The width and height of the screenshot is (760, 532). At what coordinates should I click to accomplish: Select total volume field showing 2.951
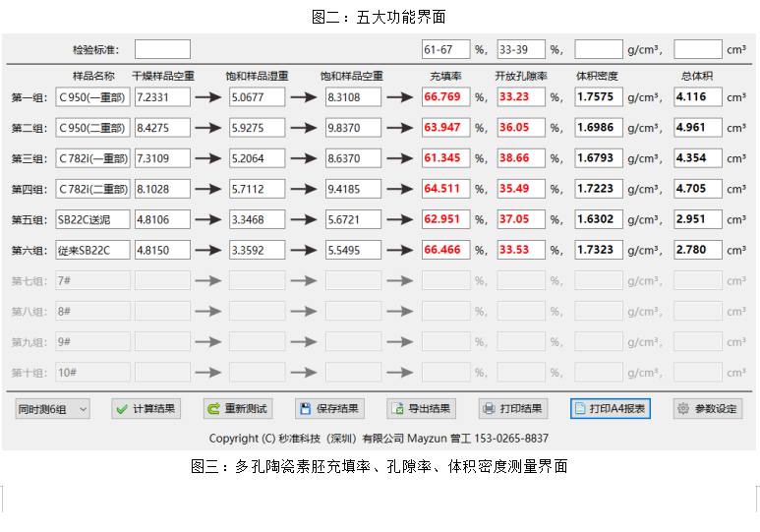tap(697, 219)
